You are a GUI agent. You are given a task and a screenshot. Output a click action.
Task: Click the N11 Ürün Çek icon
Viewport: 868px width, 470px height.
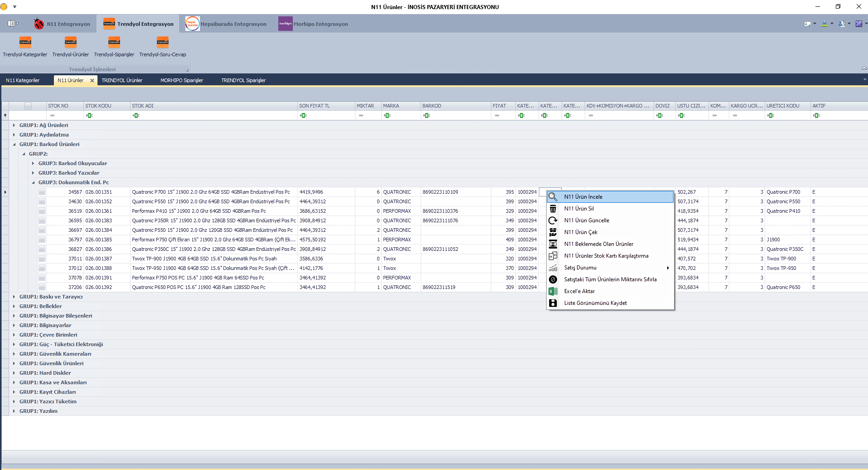(x=553, y=232)
